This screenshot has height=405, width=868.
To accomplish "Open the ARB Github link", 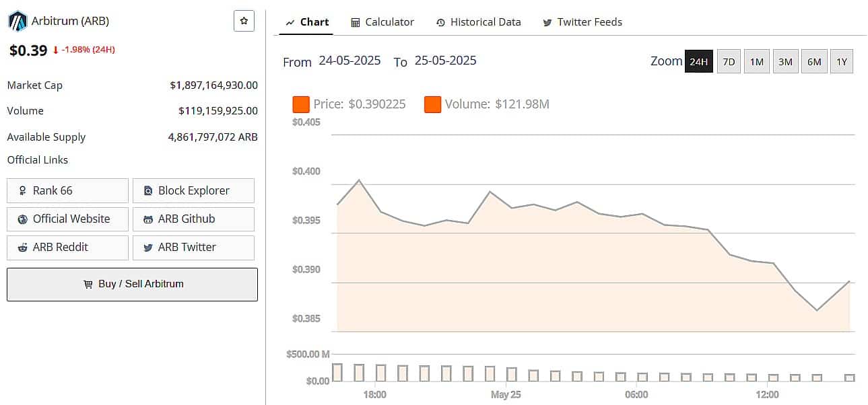I will tap(193, 219).
